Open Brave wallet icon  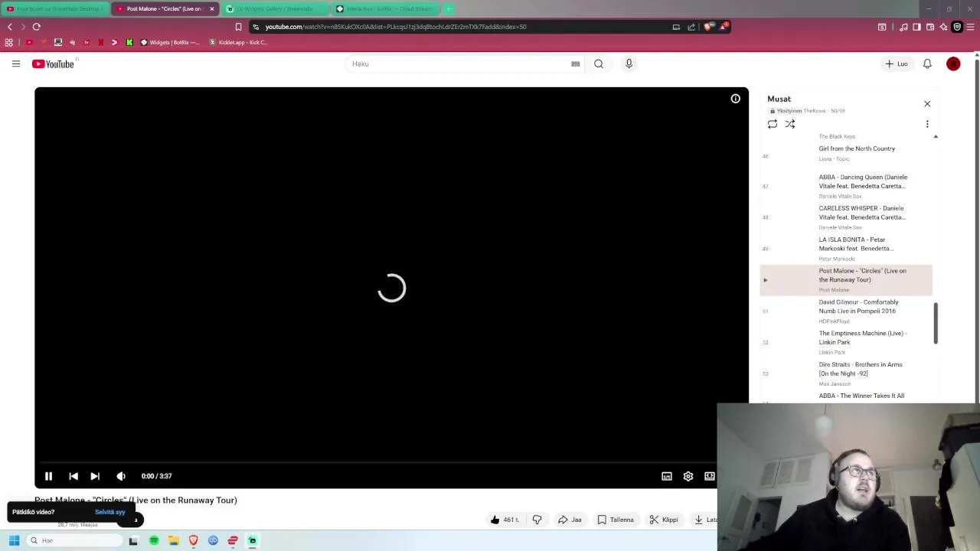click(x=930, y=27)
